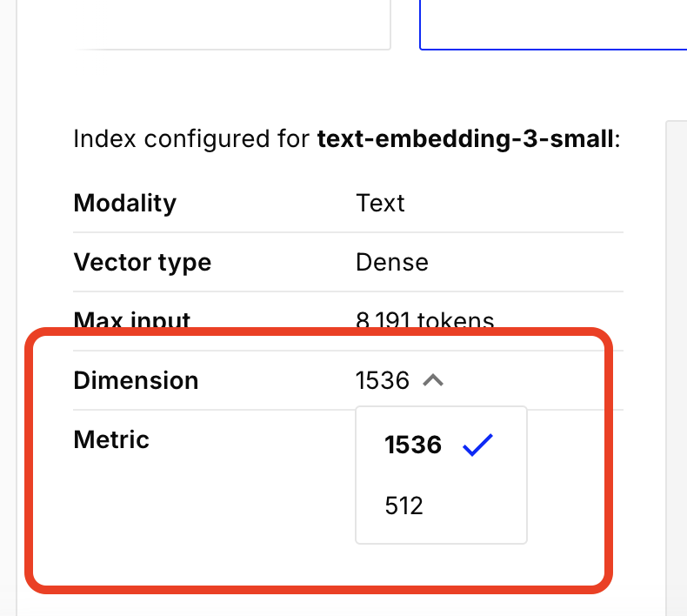Viewport: 687px width, 616px height.
Task: Select the bold 1536 dropdown option
Action: click(414, 445)
